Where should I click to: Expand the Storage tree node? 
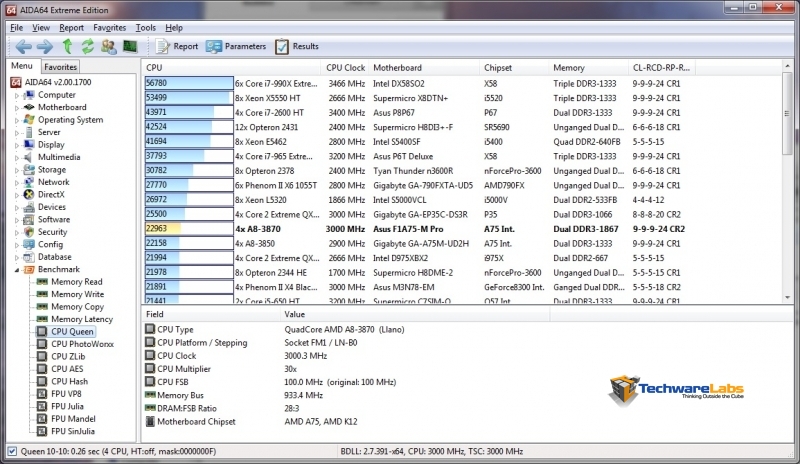click(17, 170)
